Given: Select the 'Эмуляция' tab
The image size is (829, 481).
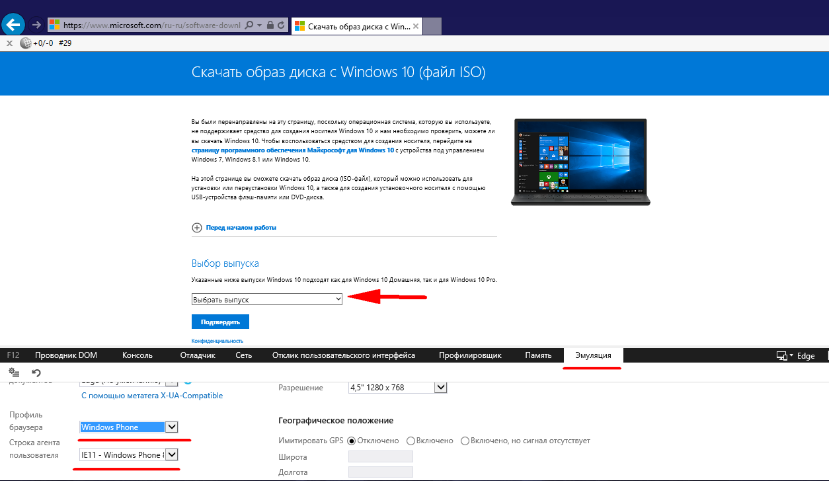Looking at the screenshot, I should 593,355.
